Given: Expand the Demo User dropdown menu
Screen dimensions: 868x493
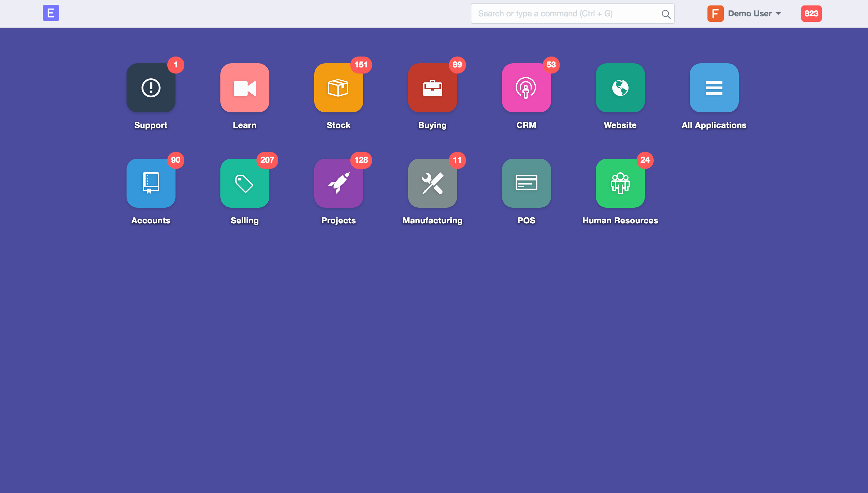Looking at the screenshot, I should (x=754, y=14).
